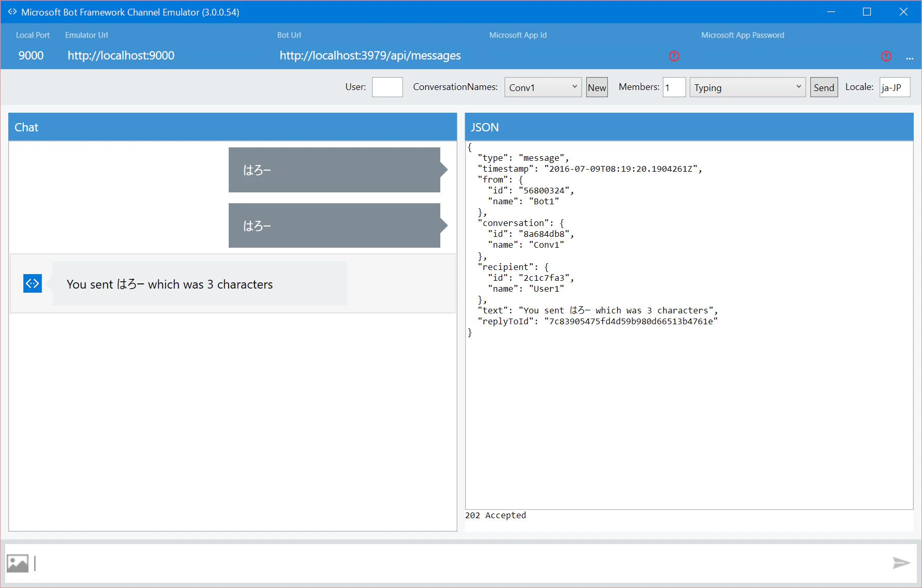
Task: Click the Microsoft App Id label
Action: click(518, 35)
